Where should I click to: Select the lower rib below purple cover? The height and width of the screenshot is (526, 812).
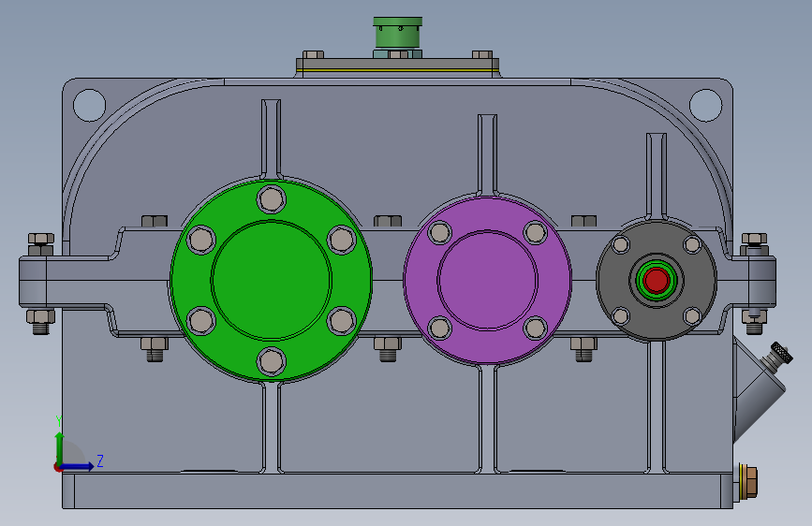[x=488, y=418]
